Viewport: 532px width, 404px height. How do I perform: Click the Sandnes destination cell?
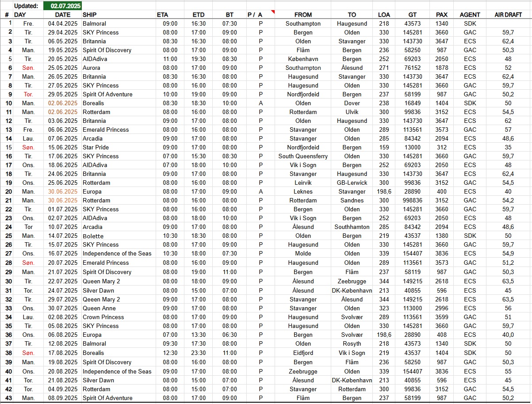click(352, 200)
